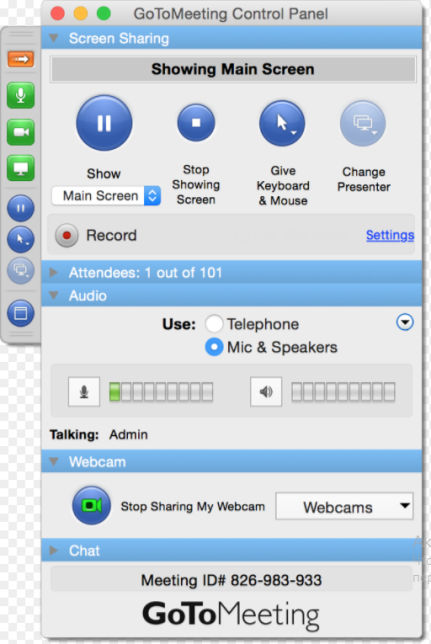Click Stop Sharing My Webcam button
This screenshot has height=644, width=431.
91,506
